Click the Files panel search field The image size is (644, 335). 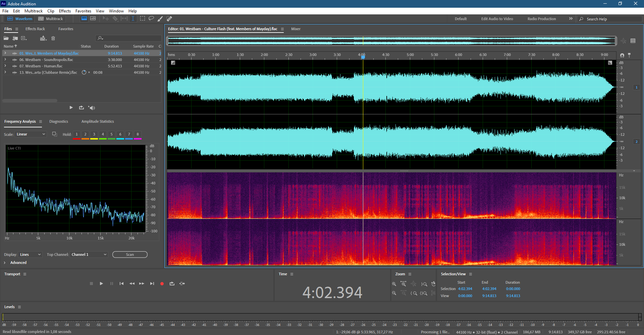coord(128,38)
